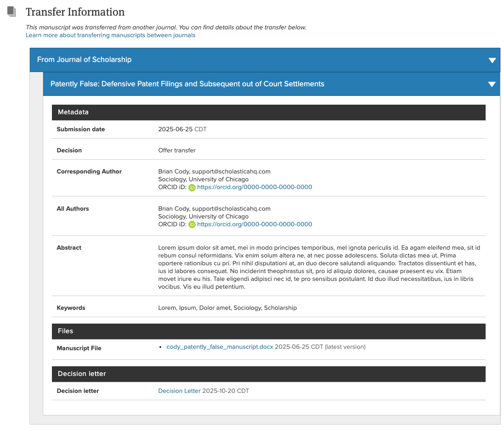Click the Files section header
Viewport: 504px width, 431px height.
click(x=268, y=331)
